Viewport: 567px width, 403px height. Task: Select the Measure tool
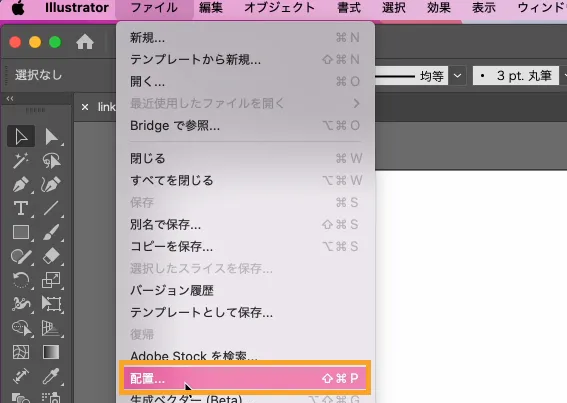pyautogui.click(x=21, y=376)
